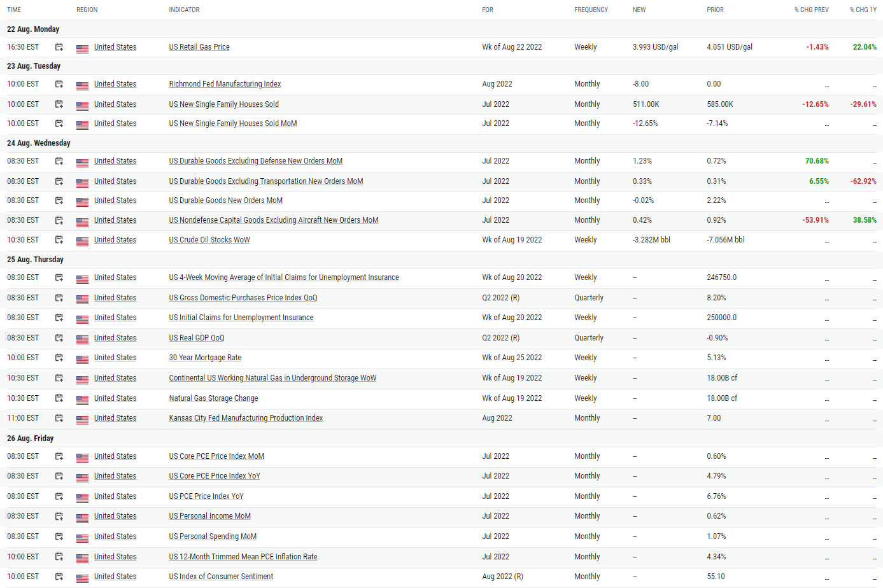Click the FREQUENCY column header

coord(591,10)
